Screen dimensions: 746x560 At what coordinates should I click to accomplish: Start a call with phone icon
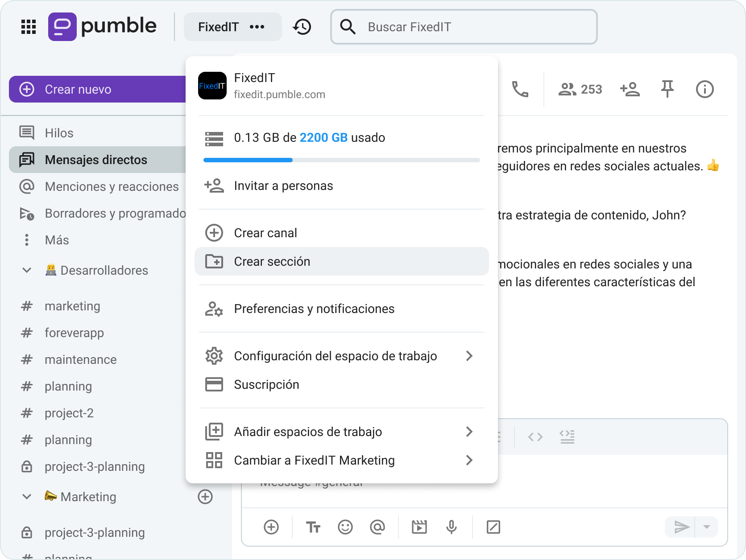pos(520,89)
